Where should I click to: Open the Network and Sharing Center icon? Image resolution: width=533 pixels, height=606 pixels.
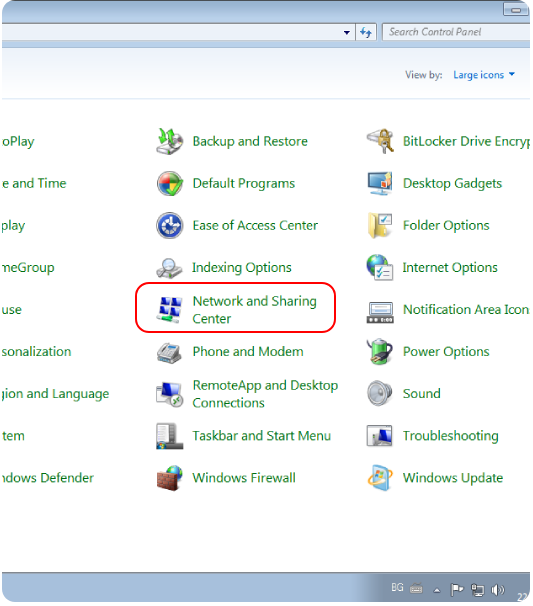169,310
